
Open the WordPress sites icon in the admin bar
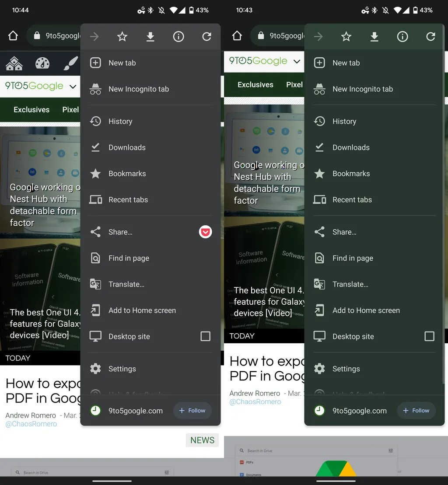coord(14,63)
